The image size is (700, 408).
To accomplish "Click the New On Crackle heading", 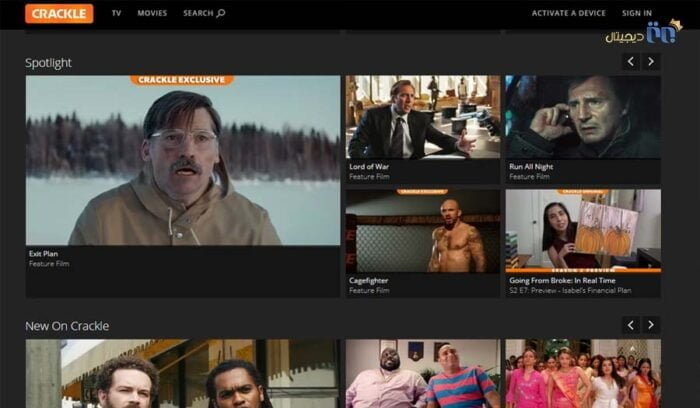I will coord(67,326).
